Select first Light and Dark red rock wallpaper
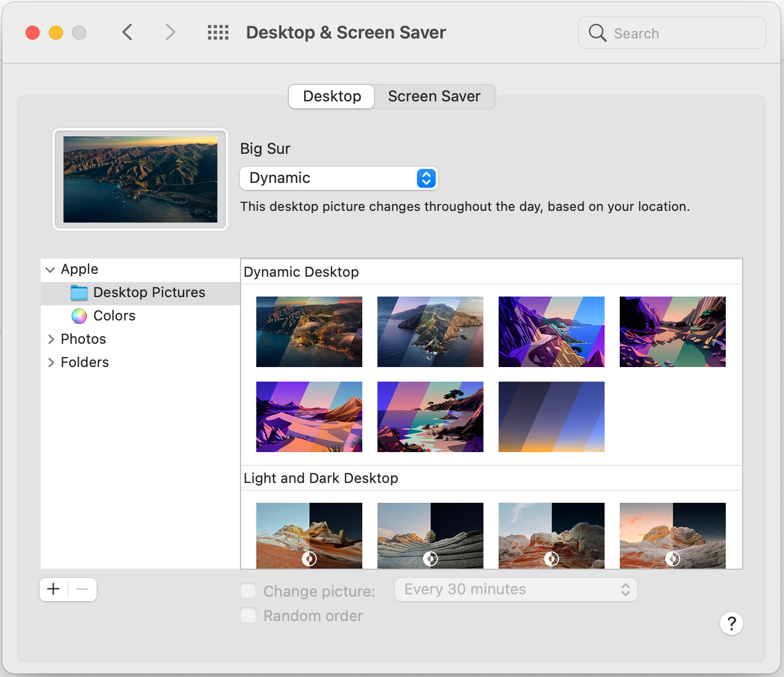The width and height of the screenshot is (784, 677). click(x=309, y=535)
